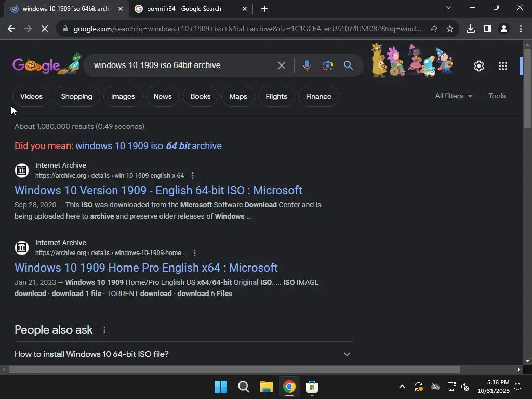532x399 pixels.
Task: Close the pomni r34 tab
Action: point(245,9)
